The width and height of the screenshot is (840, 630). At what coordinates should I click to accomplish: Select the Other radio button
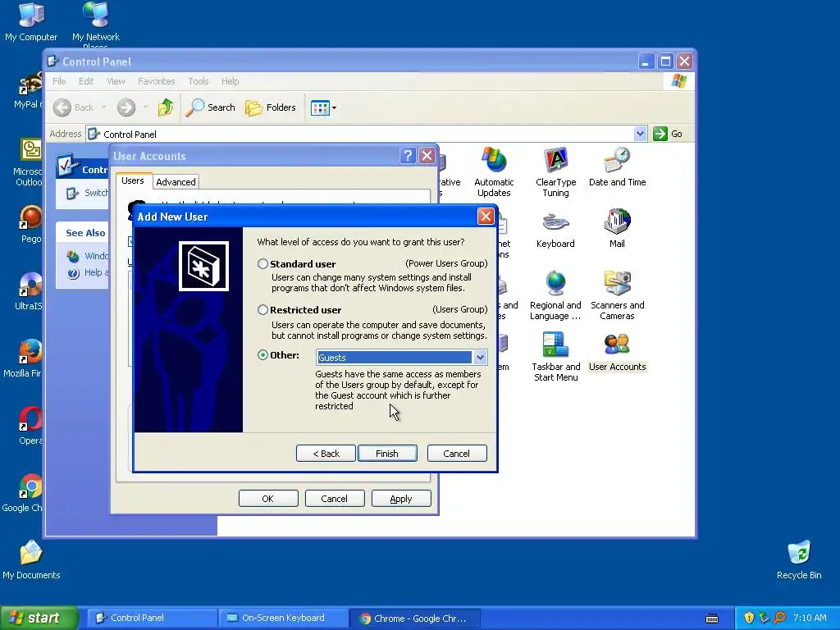point(262,355)
